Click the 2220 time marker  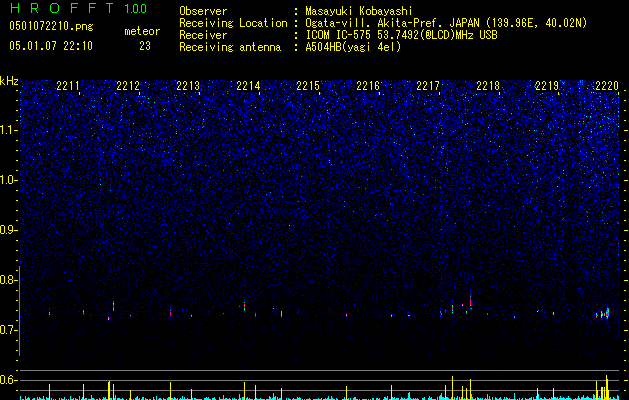[x=607, y=86]
